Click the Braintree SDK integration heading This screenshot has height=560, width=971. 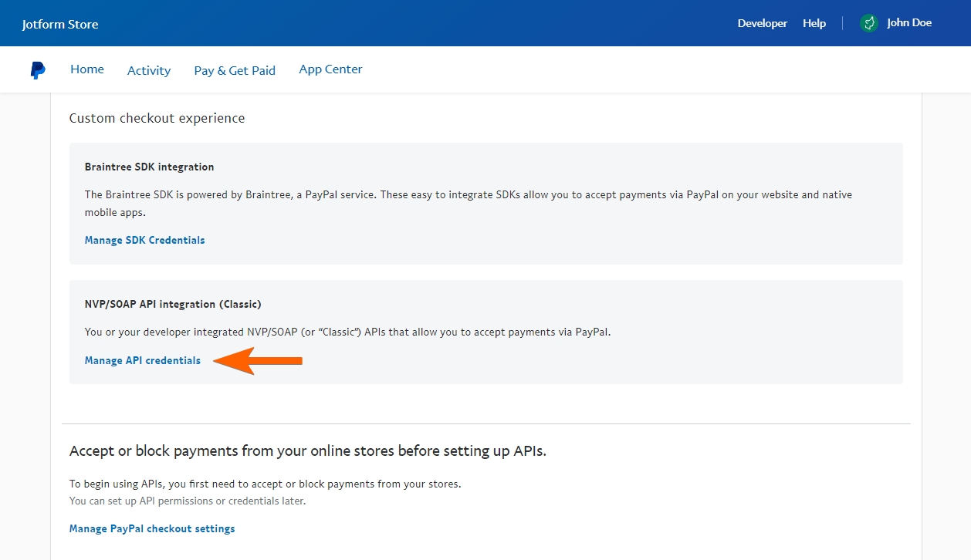pyautogui.click(x=149, y=167)
